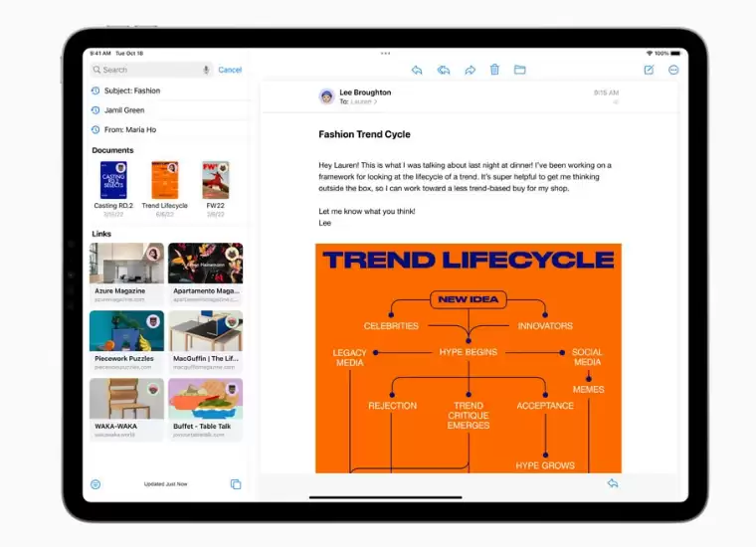The width and height of the screenshot is (756, 547).
Task: Open the Apartamento Magazine link card
Action: coord(205,273)
